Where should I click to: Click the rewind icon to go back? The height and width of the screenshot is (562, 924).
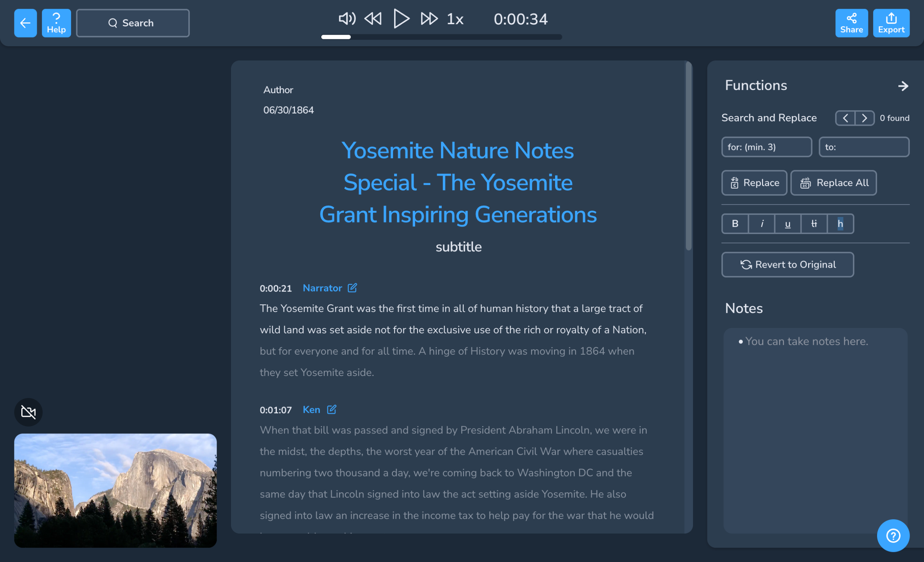tap(373, 18)
